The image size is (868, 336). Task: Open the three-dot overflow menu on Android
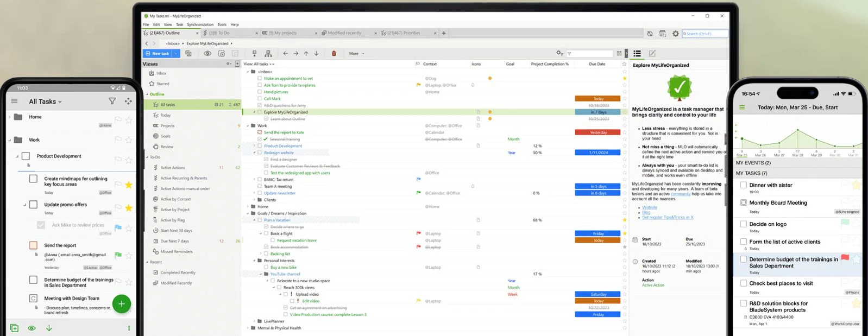click(129, 328)
